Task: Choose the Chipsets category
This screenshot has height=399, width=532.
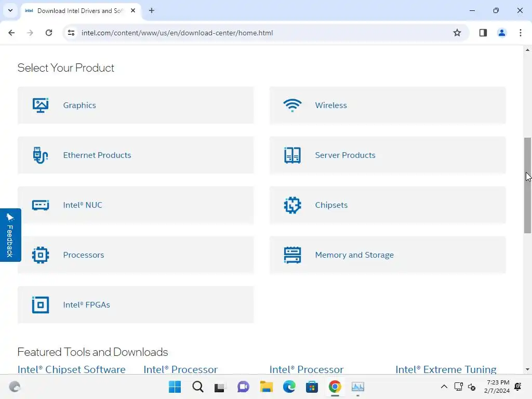Action: pyautogui.click(x=388, y=205)
